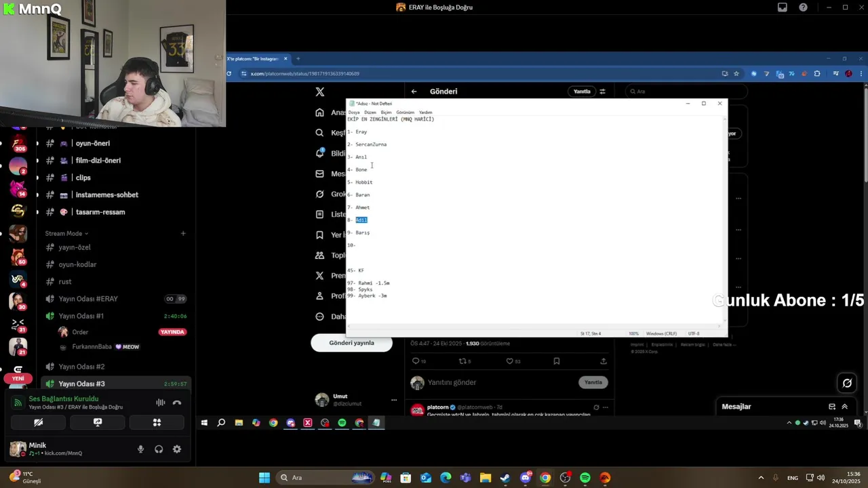
Task: Open Notepad Yardım menu
Action: point(425,113)
